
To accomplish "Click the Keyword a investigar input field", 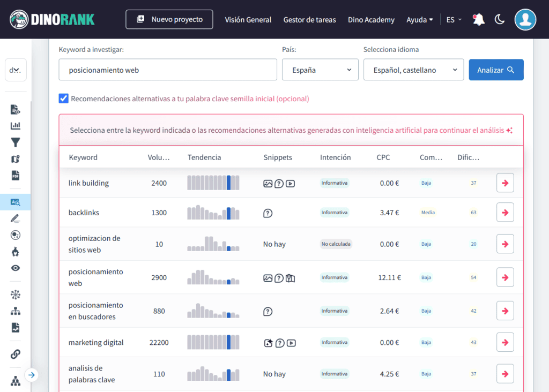I will pyautogui.click(x=168, y=70).
